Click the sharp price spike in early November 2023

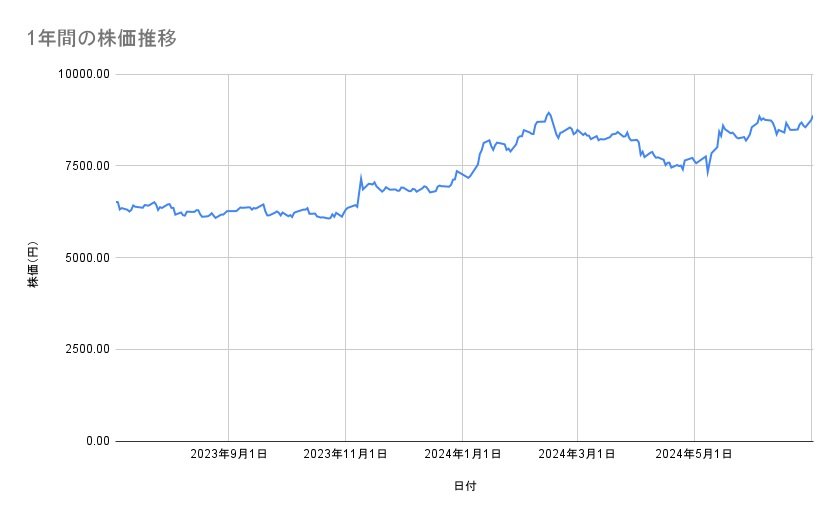click(360, 177)
